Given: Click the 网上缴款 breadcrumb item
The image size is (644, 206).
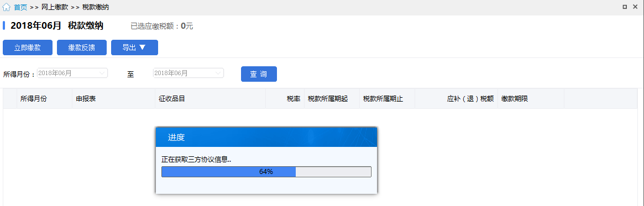Looking at the screenshot, I should coord(55,7).
